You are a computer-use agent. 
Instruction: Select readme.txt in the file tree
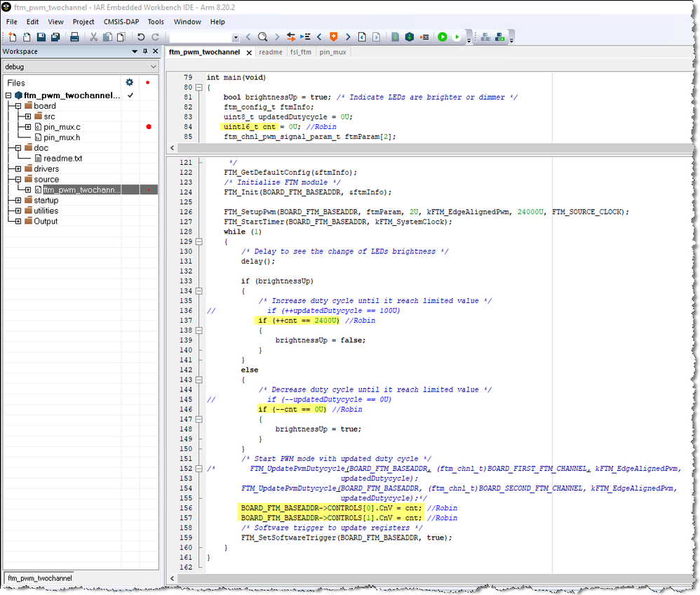pos(62,159)
